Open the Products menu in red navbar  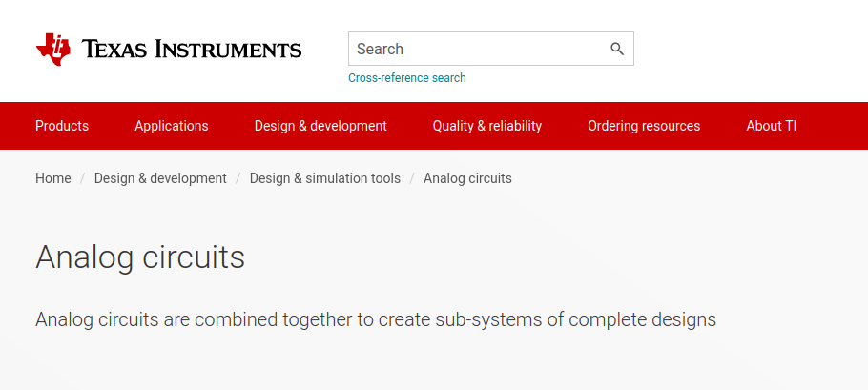(x=62, y=126)
